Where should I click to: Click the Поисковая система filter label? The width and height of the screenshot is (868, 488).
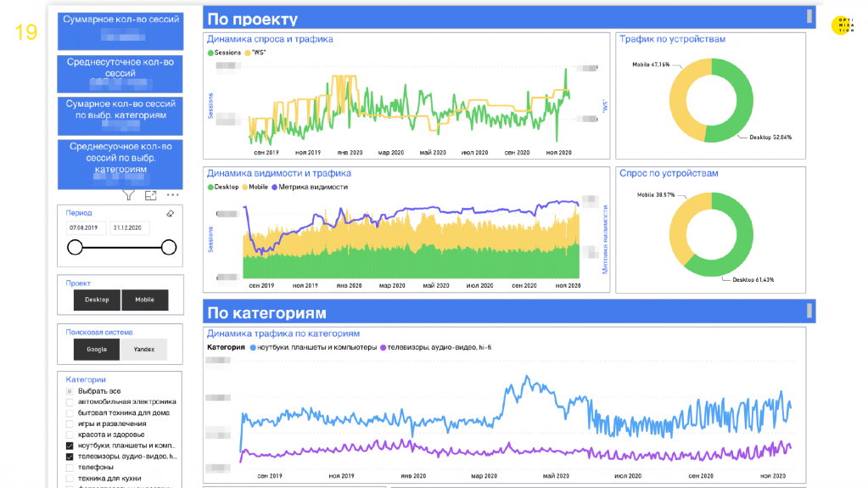pyautogui.click(x=99, y=333)
